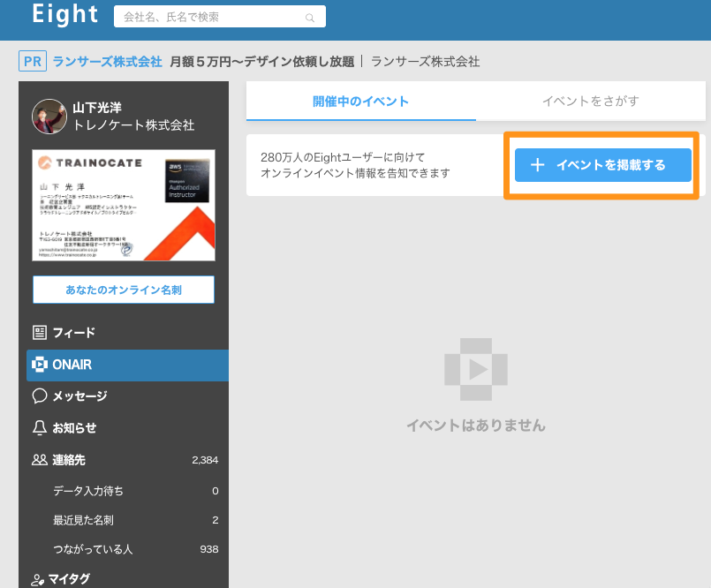Switch to the イベントをさがす tab
This screenshot has width=711, height=588.
click(591, 102)
